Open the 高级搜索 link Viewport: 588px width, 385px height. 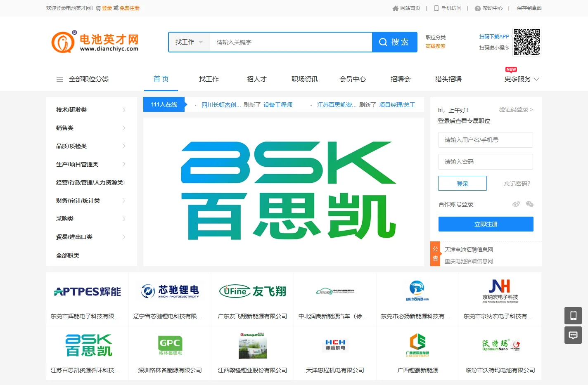click(x=436, y=46)
